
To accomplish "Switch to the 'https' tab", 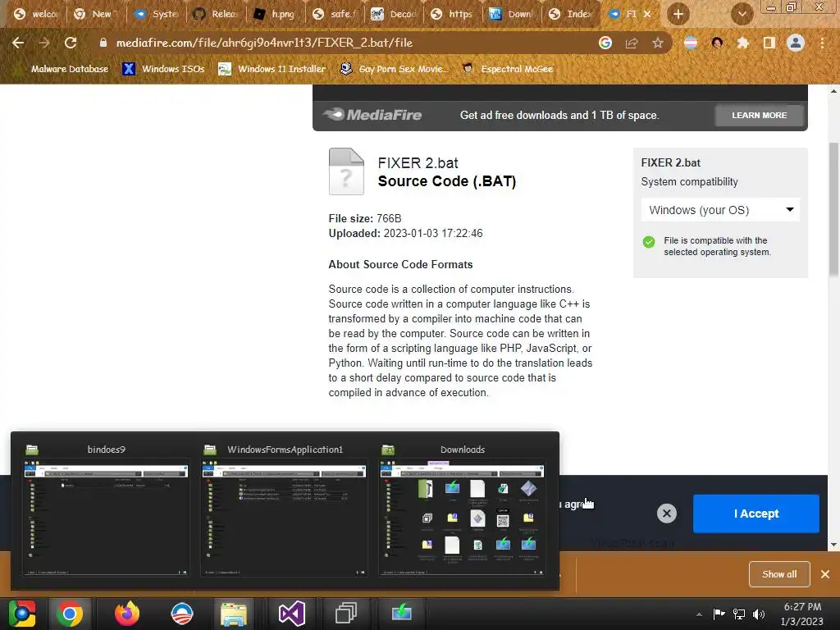I will coord(453,14).
